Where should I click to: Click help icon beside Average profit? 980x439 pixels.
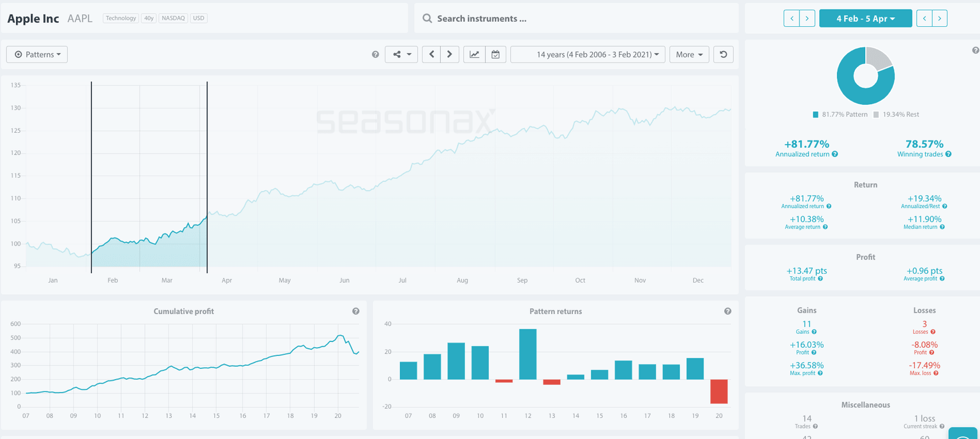click(942, 279)
